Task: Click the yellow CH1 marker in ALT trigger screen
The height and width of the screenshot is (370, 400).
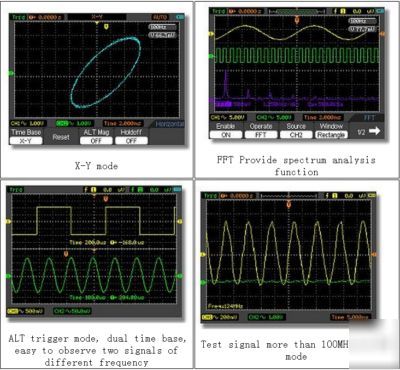Action: click(x=9, y=221)
